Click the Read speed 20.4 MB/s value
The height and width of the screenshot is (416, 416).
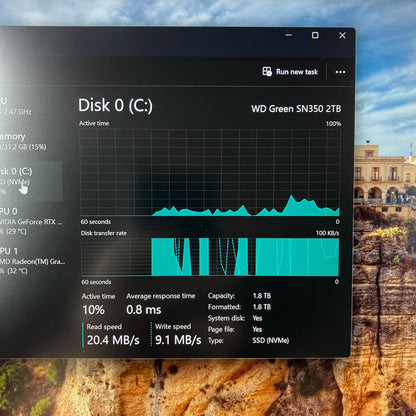[113, 340]
